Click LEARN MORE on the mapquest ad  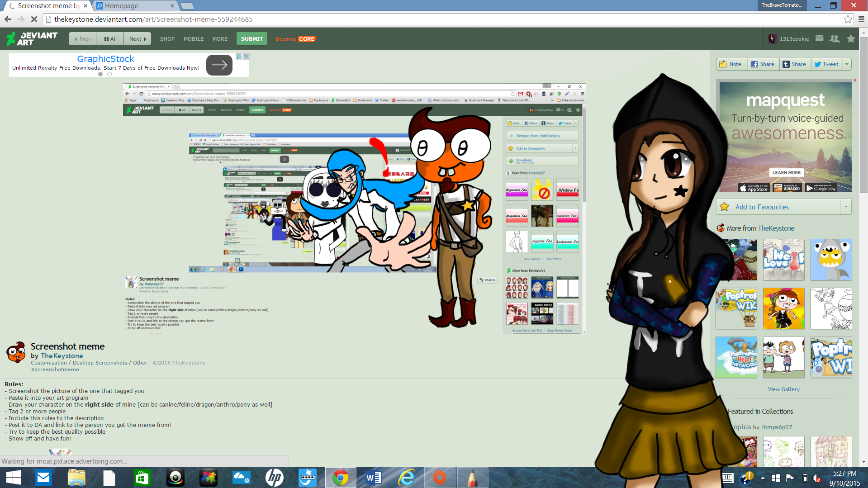click(786, 172)
